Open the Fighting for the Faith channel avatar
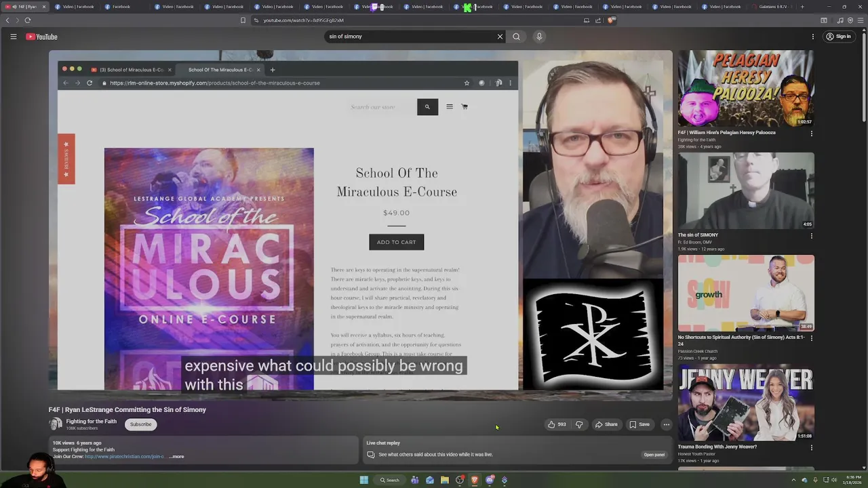 coord(56,424)
